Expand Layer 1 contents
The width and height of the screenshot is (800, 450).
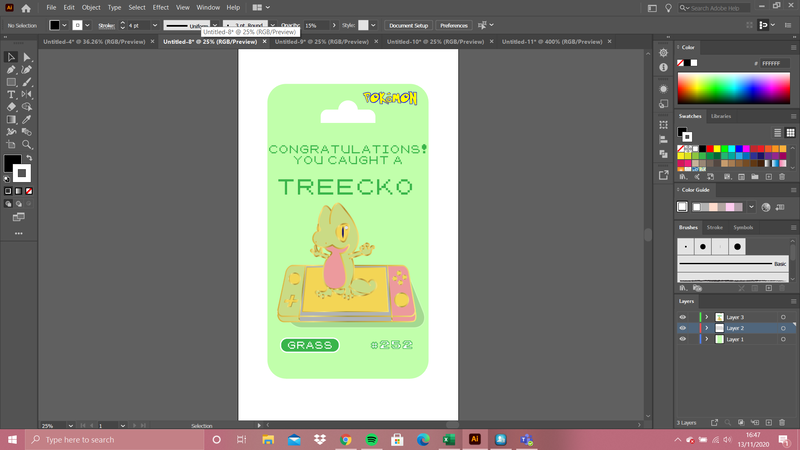click(x=707, y=339)
